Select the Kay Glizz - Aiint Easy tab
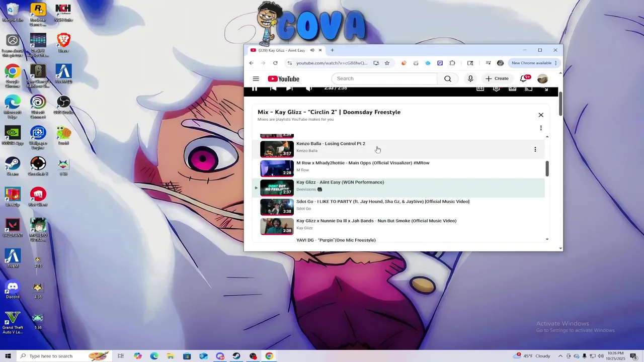 tap(282, 50)
